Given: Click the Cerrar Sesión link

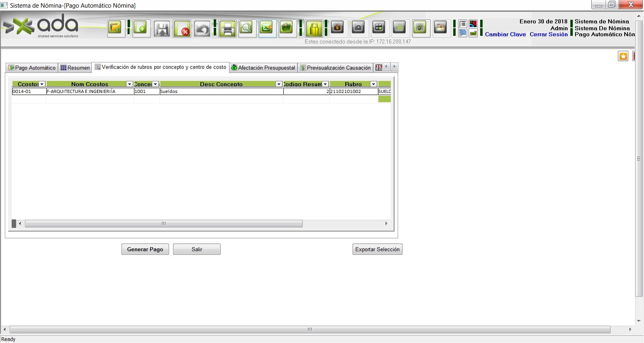Looking at the screenshot, I should click(x=548, y=35).
